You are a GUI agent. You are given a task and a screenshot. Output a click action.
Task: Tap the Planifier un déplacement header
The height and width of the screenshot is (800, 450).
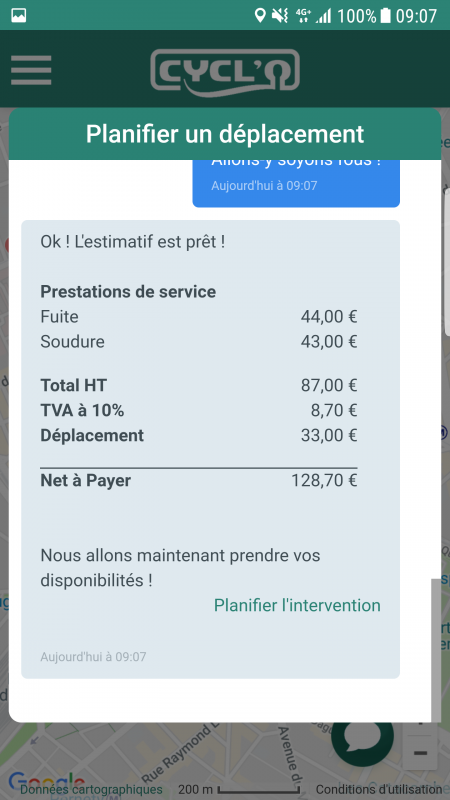pos(225,134)
